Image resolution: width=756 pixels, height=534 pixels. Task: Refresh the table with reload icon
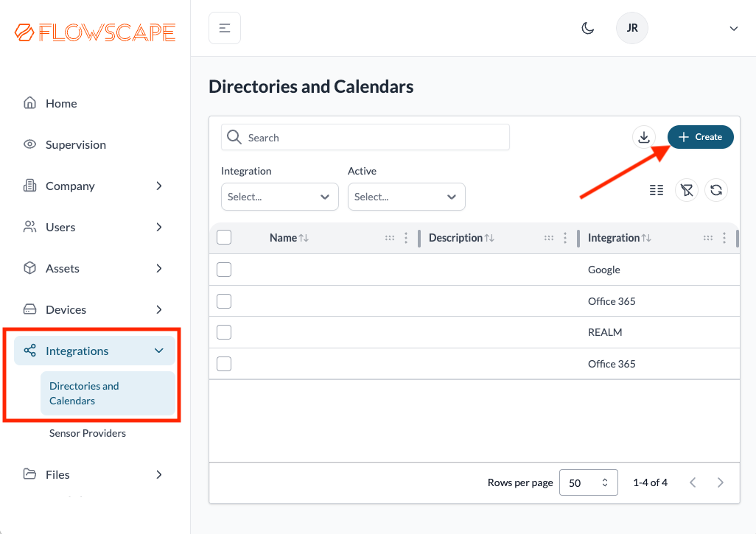pos(716,190)
